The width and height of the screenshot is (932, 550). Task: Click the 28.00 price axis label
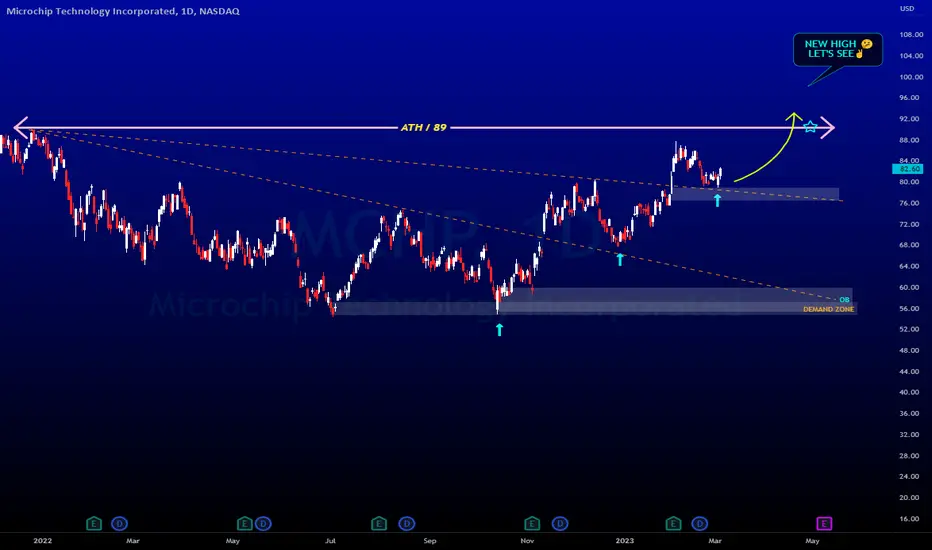[x=909, y=456]
